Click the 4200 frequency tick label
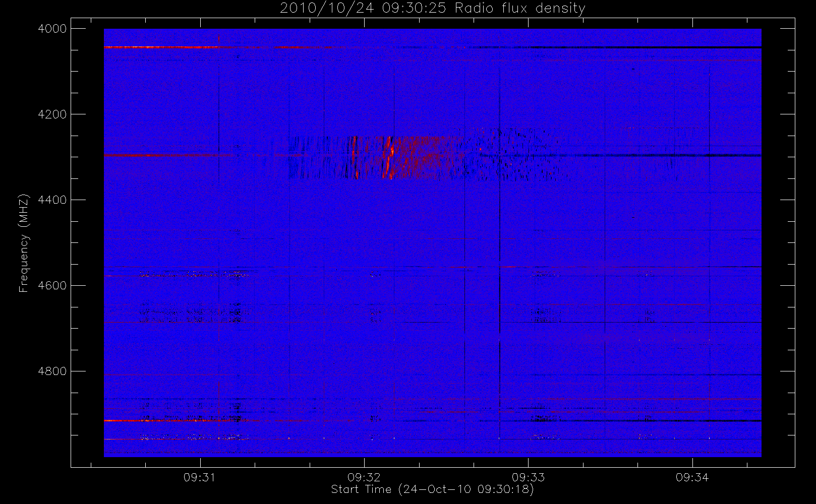This screenshot has width=816, height=504. [x=52, y=114]
